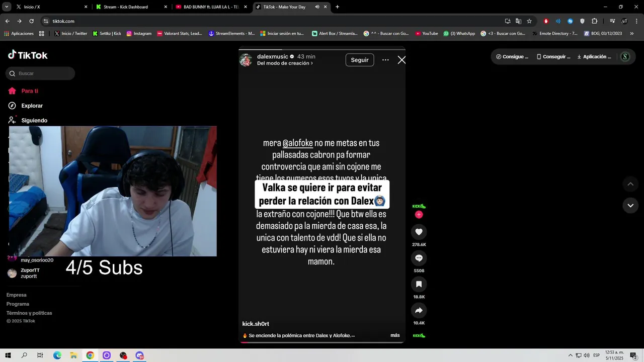Open 'Del modo de creación' link
Screen dimensions: 644x362
pos(285,63)
